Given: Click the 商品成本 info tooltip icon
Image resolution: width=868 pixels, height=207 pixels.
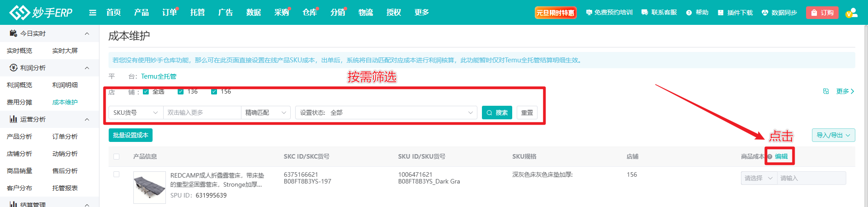Looking at the screenshot, I should [x=769, y=157].
